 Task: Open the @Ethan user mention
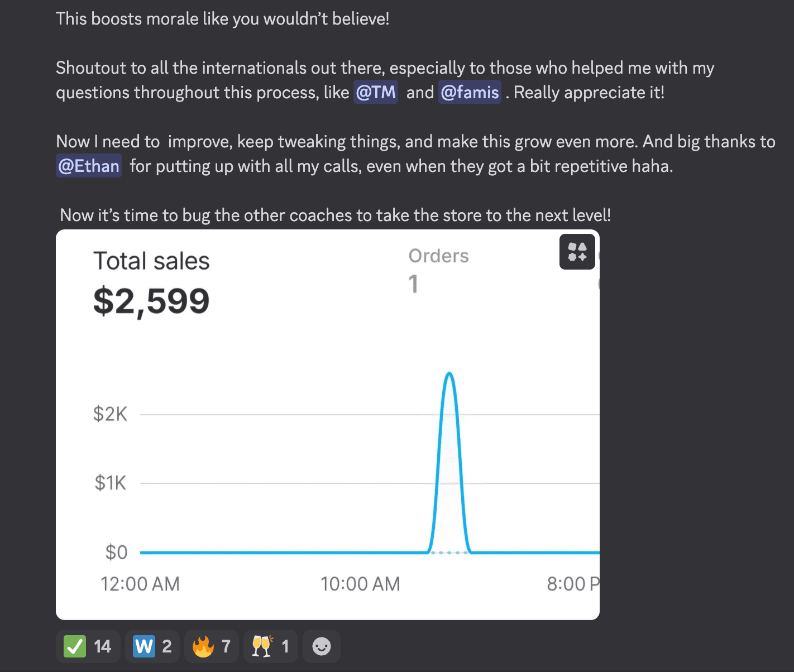[x=89, y=166]
